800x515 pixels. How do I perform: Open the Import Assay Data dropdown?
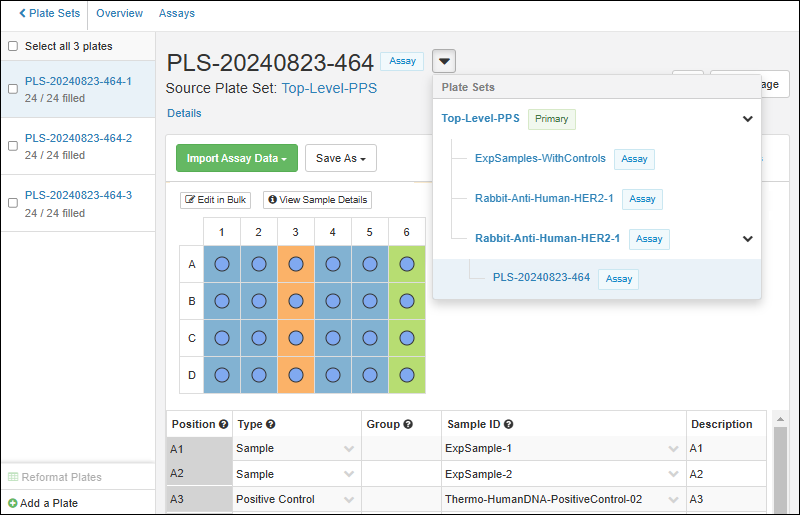point(235,158)
